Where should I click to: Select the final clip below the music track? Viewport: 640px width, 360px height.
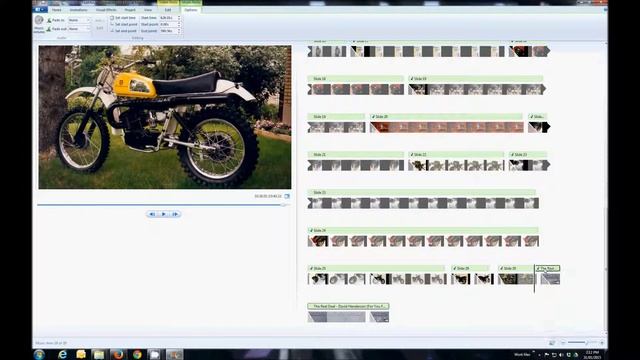point(379,317)
